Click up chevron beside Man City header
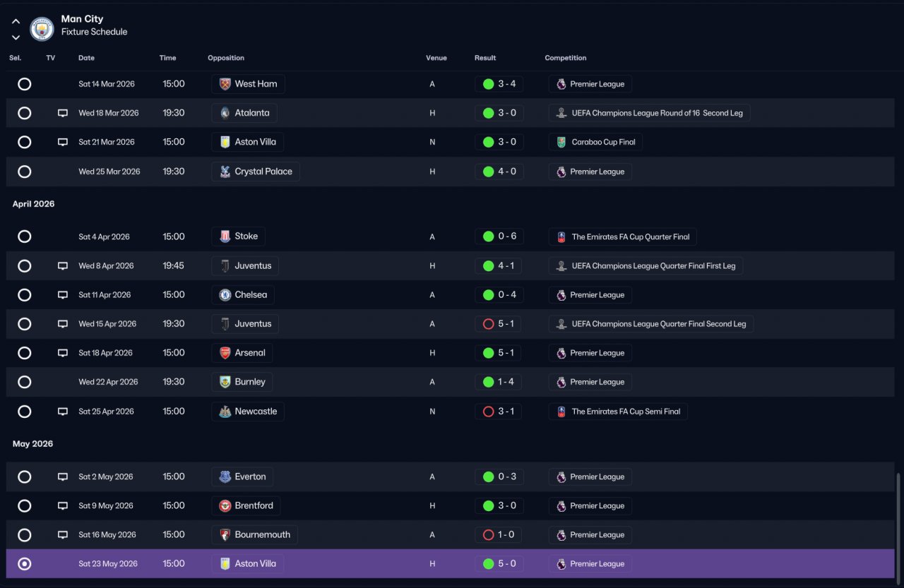 pyautogui.click(x=16, y=21)
